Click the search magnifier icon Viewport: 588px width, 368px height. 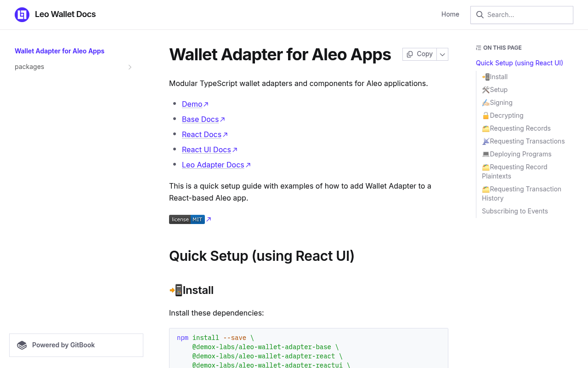point(480,15)
